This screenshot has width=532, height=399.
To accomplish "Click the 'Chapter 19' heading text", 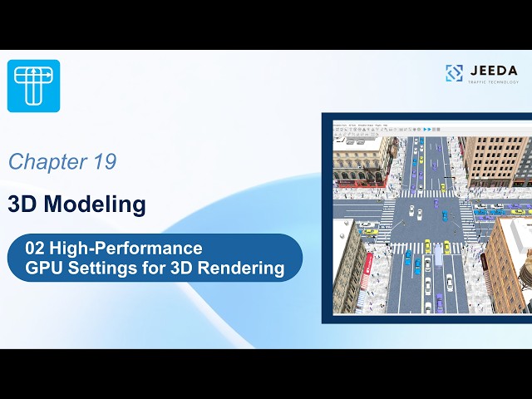I will 62,161.
